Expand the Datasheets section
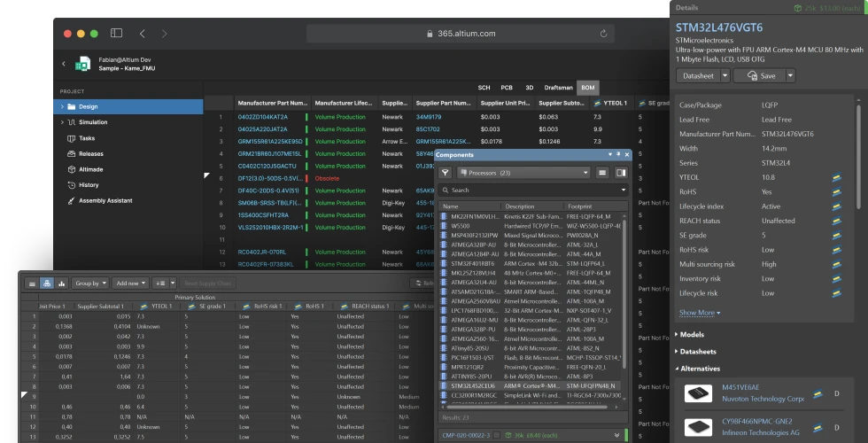 click(696, 352)
